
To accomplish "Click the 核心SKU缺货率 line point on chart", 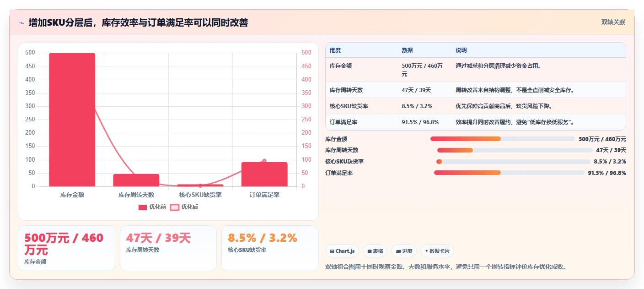I will coord(200,185).
